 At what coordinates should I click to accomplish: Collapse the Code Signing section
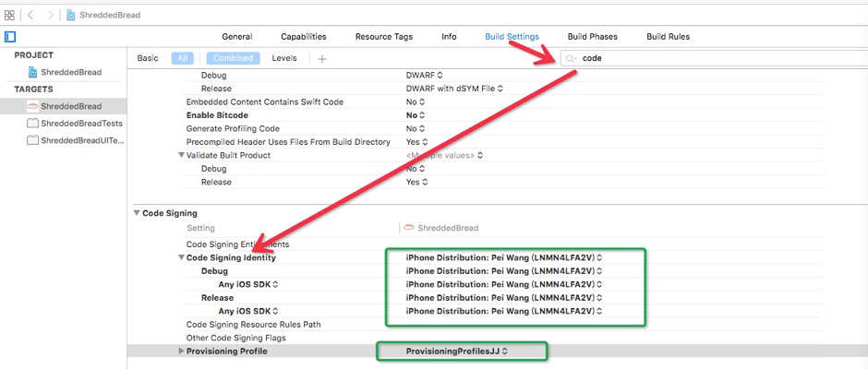pos(137,213)
